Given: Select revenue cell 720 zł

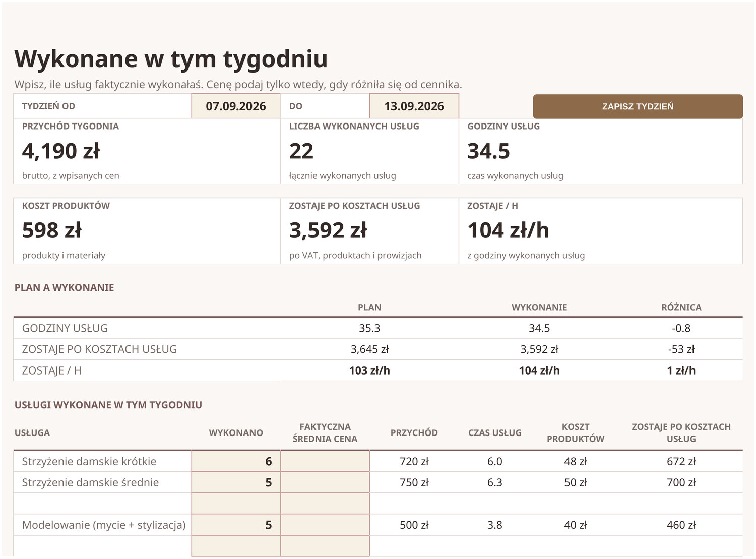Looking at the screenshot, I should click(414, 461).
